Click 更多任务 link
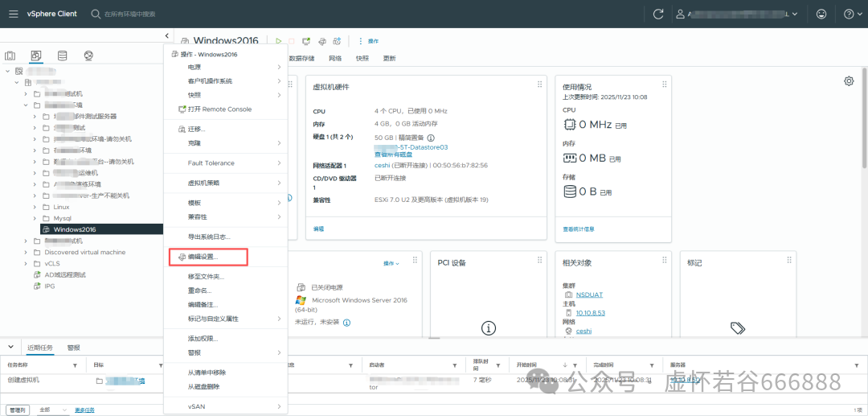 point(85,410)
